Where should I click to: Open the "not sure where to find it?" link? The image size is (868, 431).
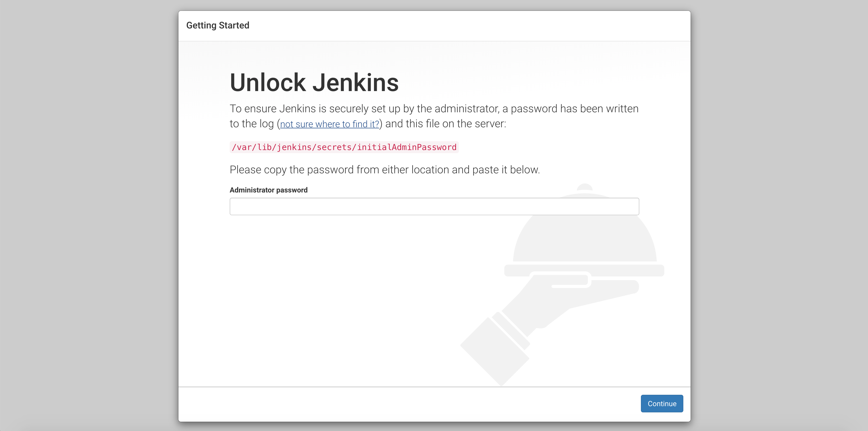[x=329, y=124]
